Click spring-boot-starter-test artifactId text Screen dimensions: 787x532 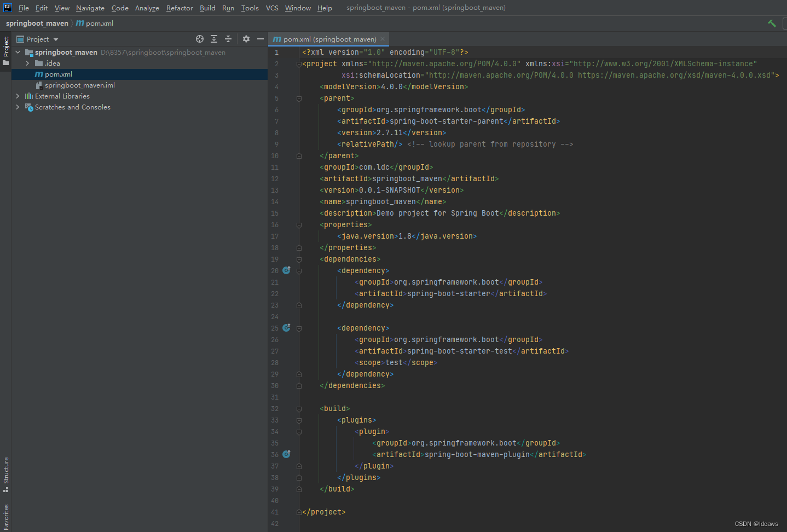point(460,351)
